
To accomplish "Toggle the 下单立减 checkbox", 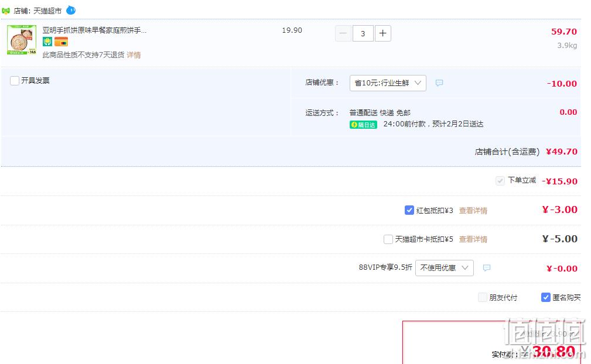I will (x=500, y=181).
